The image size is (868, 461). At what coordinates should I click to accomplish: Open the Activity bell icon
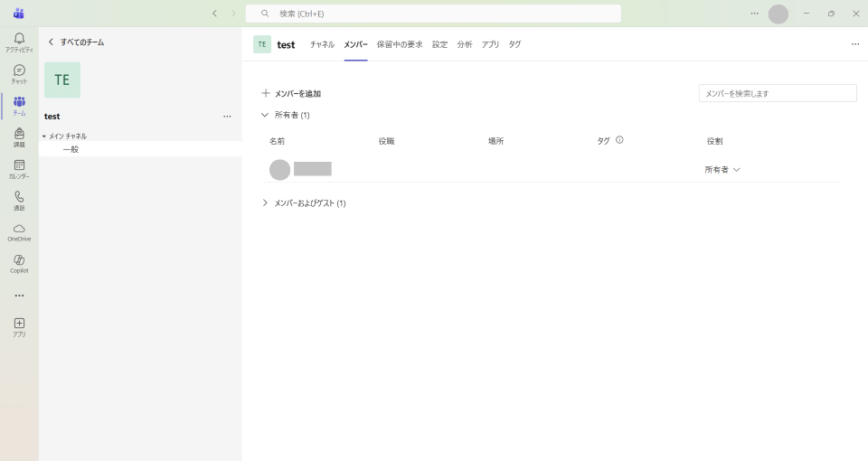[x=19, y=42]
